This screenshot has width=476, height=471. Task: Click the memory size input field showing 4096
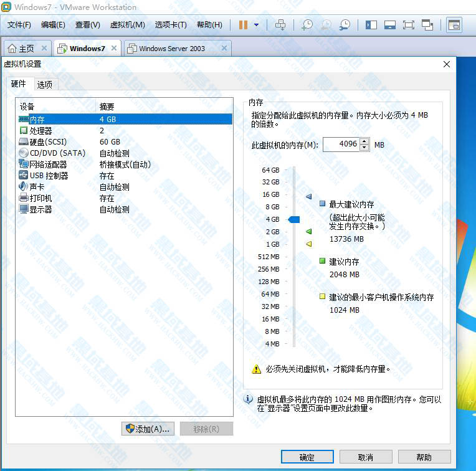point(341,144)
